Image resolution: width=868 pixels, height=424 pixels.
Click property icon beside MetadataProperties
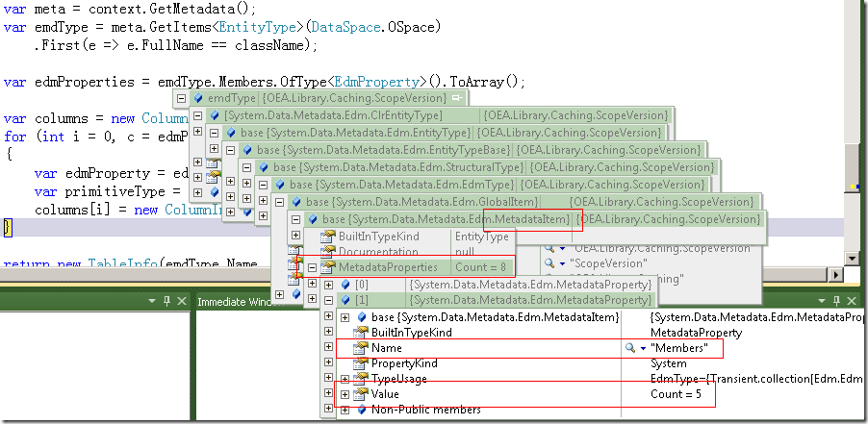pyautogui.click(x=328, y=267)
